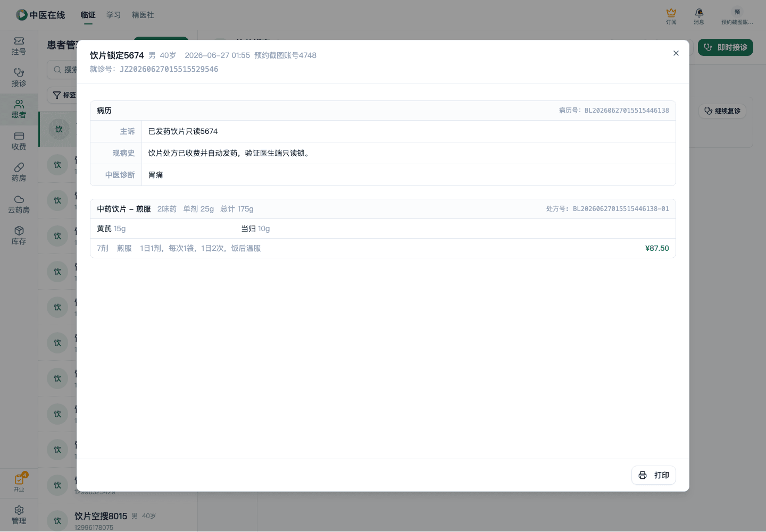Switch to the 学习 tab

coord(113,15)
